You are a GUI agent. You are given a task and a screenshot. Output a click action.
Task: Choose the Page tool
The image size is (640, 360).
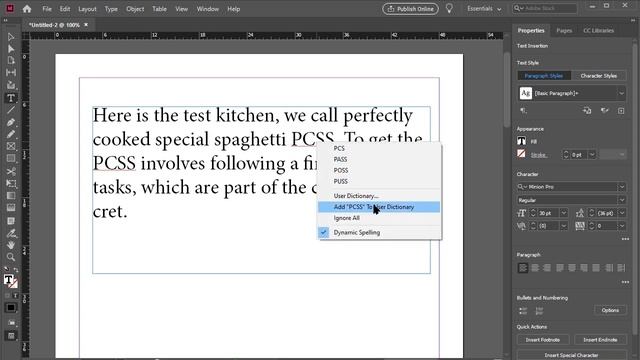point(11,61)
